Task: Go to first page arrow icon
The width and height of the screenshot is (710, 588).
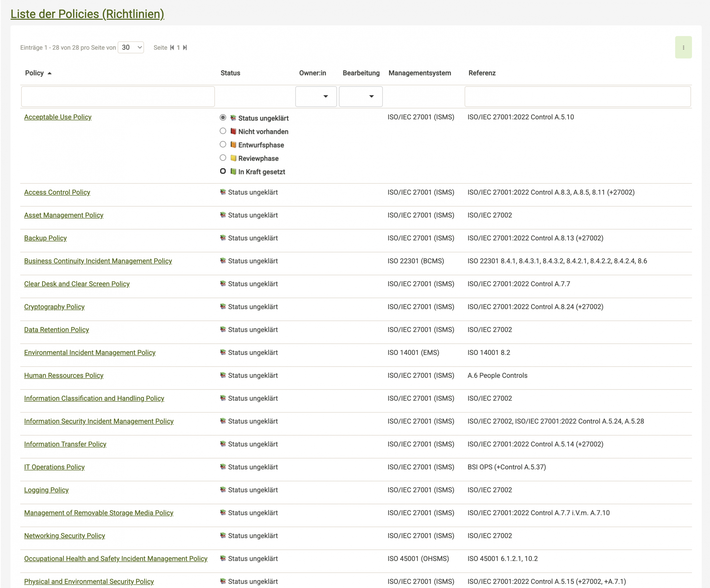Action: [172, 48]
